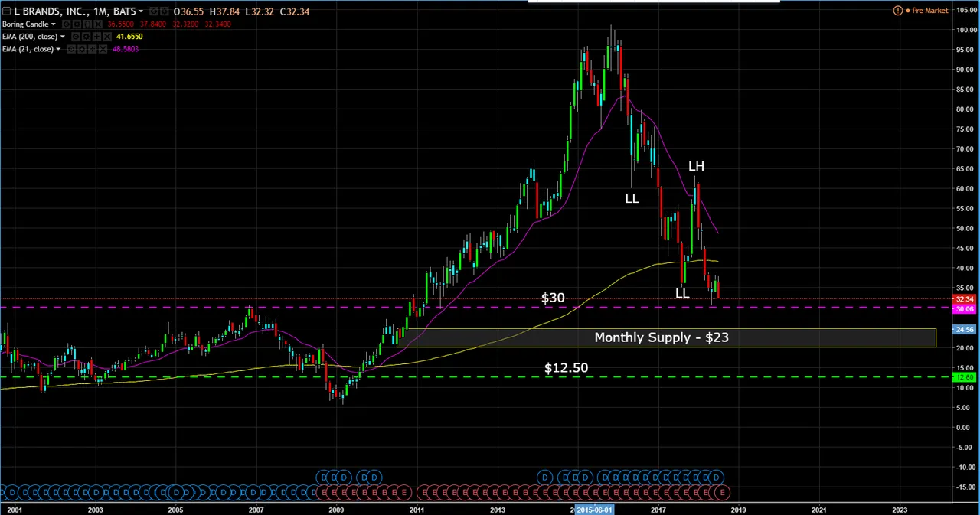
Task: Click the magenta 30.06 price axis label
Action: tap(965, 309)
